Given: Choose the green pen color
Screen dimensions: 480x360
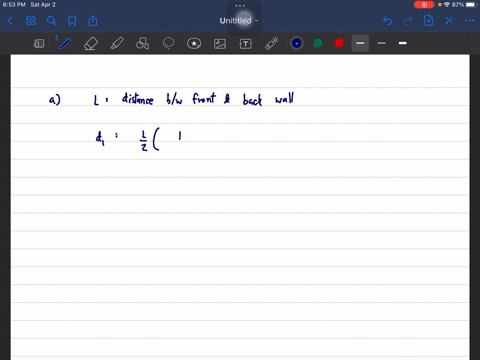Looking at the screenshot, I should point(318,43).
